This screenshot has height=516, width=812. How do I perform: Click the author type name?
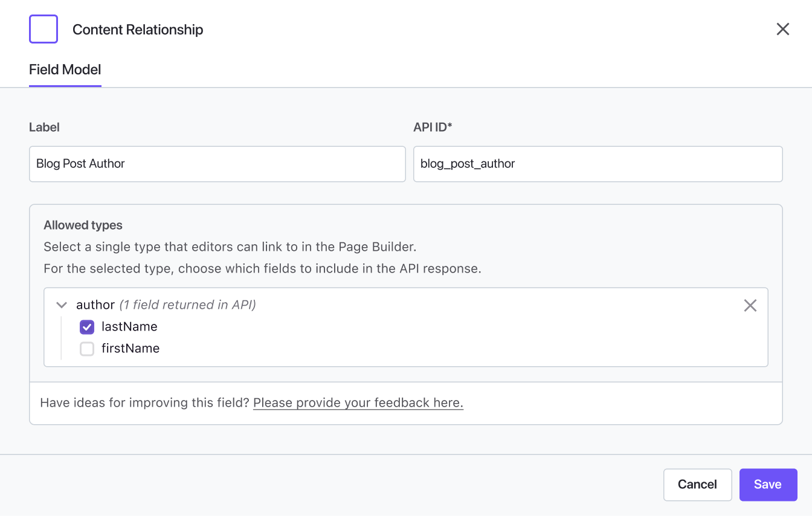(95, 305)
